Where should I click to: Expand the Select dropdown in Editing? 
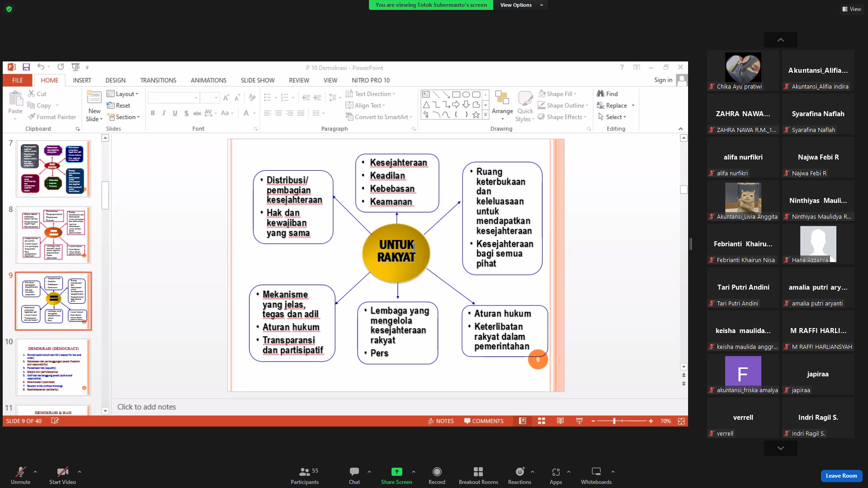(612, 117)
